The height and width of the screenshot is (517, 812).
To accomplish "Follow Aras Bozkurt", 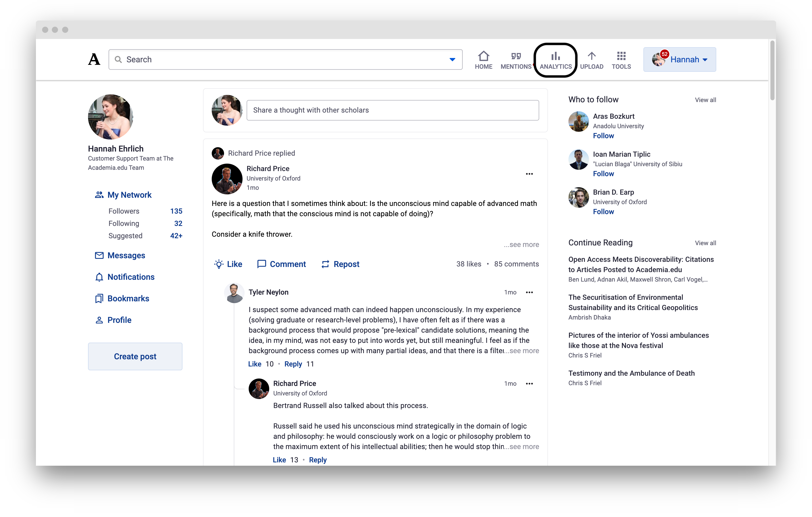I will tap(603, 136).
